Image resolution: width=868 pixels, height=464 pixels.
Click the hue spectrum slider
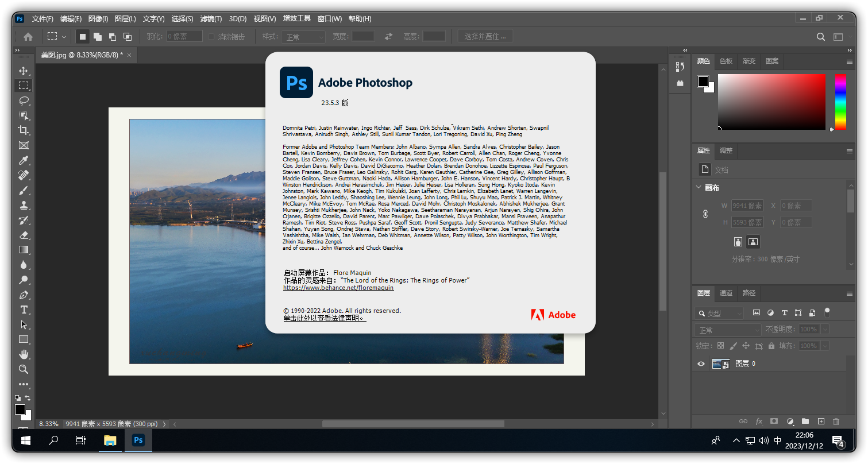click(x=840, y=101)
